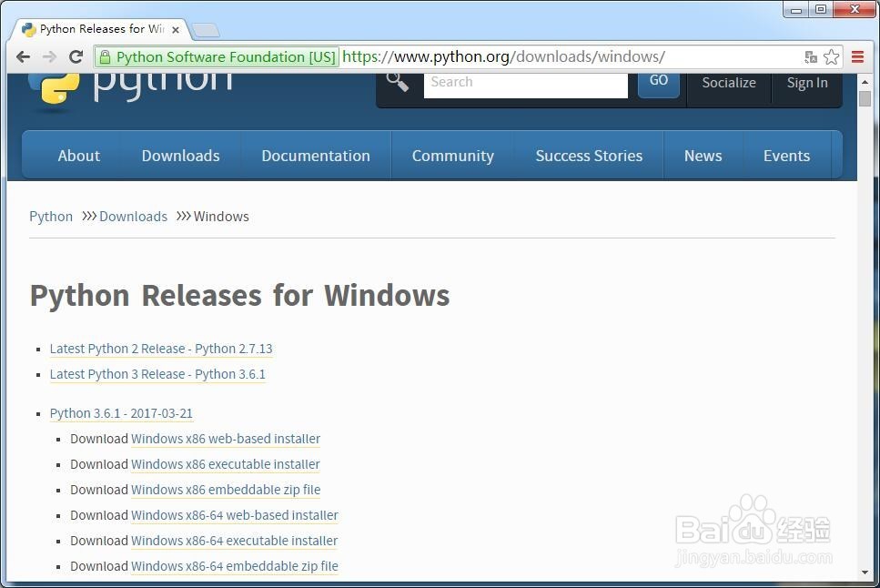This screenshot has height=588, width=880.
Task: Open Latest Python 3 Release - Python 3.6.1
Action: coord(157,374)
